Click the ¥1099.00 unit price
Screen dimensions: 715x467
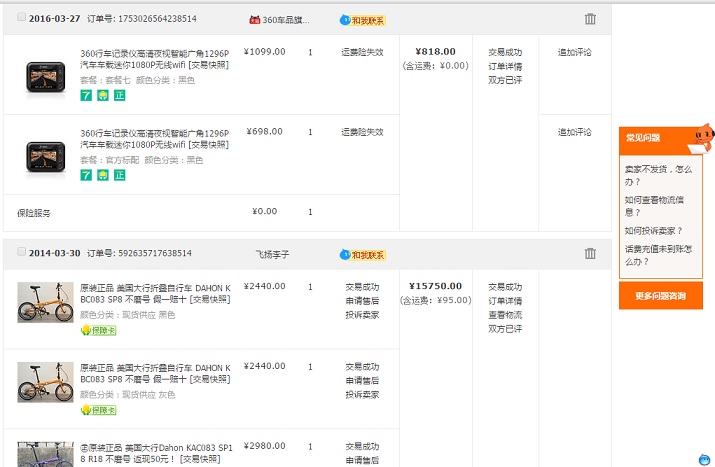coord(264,52)
